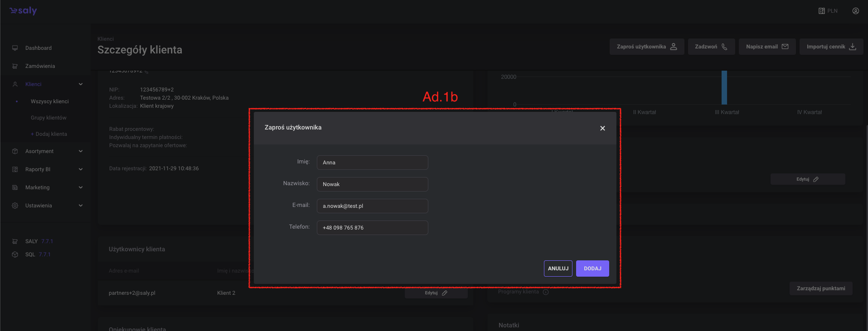This screenshot has height=331, width=868.
Task: Close the Zaproś użytkownika dialog
Action: [602, 128]
